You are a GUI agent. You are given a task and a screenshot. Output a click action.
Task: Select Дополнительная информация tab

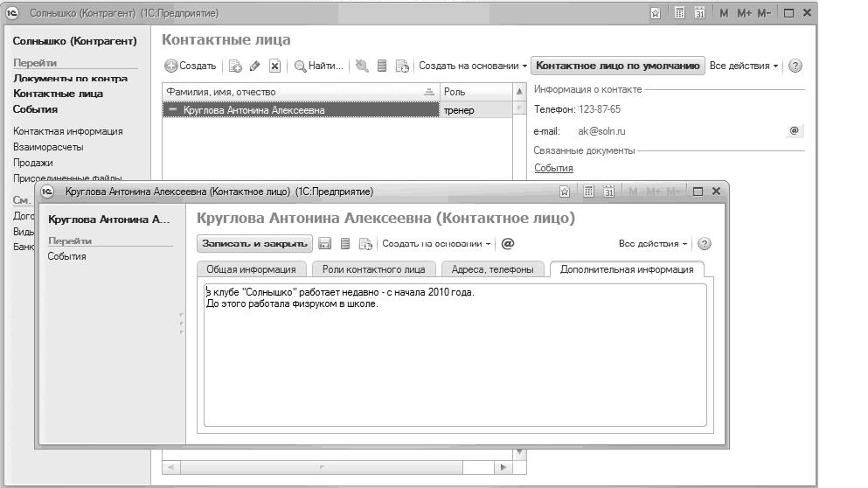pyautogui.click(x=627, y=269)
